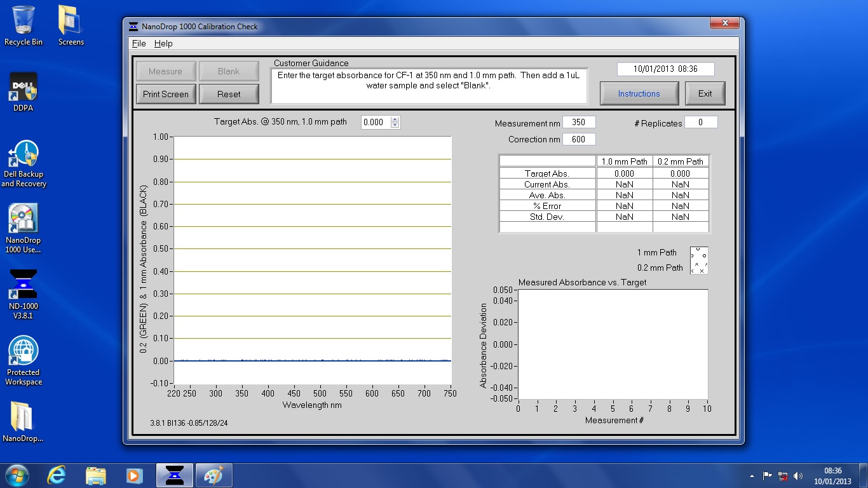Select the NanoDrop folder at the desktop bottom
The width and height of the screenshot is (868, 488).
pyautogui.click(x=24, y=422)
